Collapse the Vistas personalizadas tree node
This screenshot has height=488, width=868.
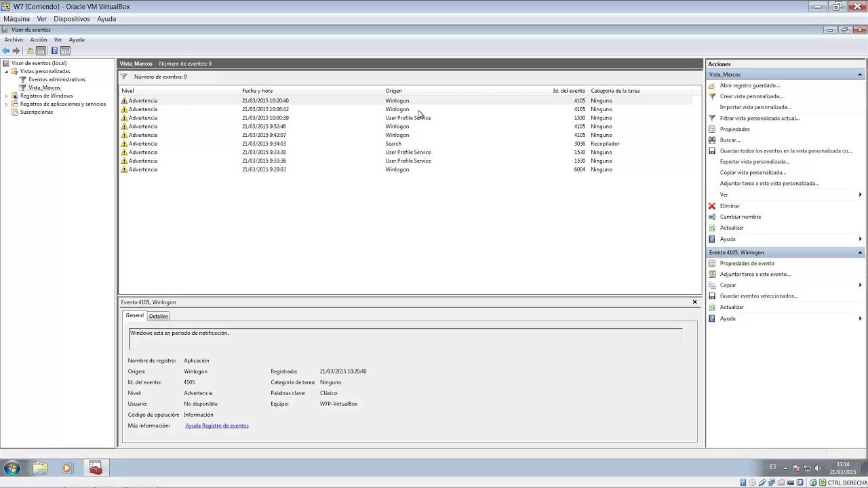[7, 71]
